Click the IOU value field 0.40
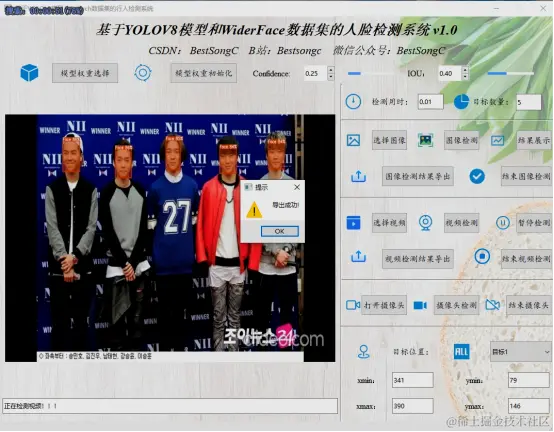The image size is (554, 432). click(x=450, y=73)
